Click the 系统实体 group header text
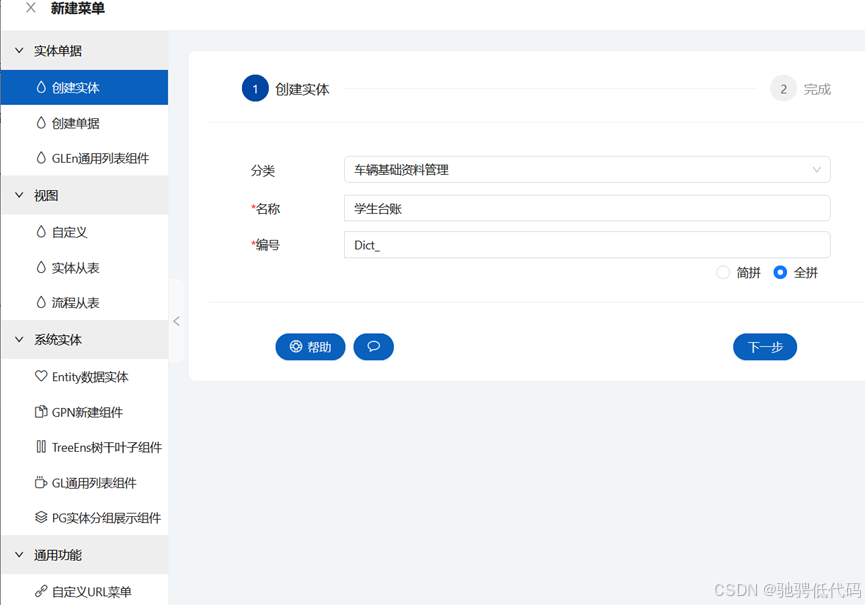The image size is (865, 605). [57, 339]
